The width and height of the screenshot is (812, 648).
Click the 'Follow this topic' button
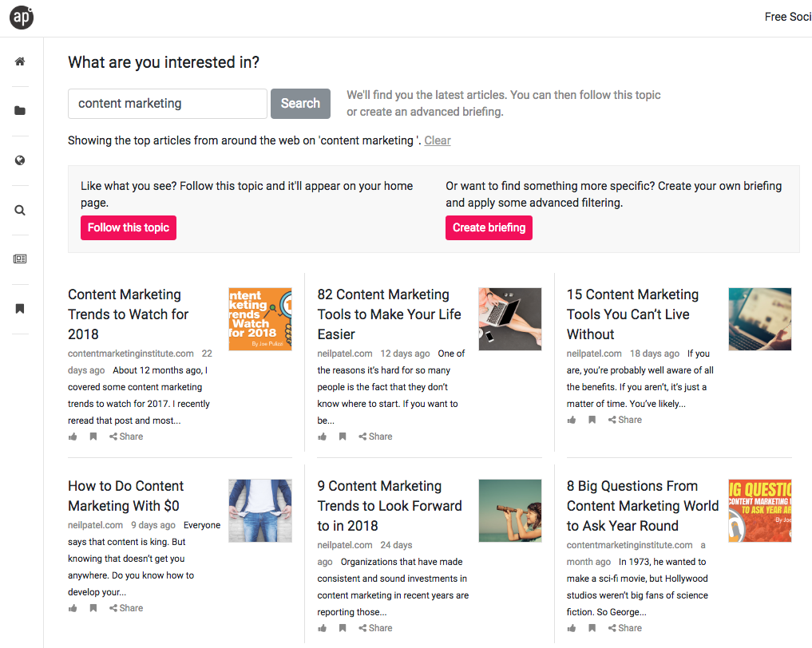(x=129, y=227)
